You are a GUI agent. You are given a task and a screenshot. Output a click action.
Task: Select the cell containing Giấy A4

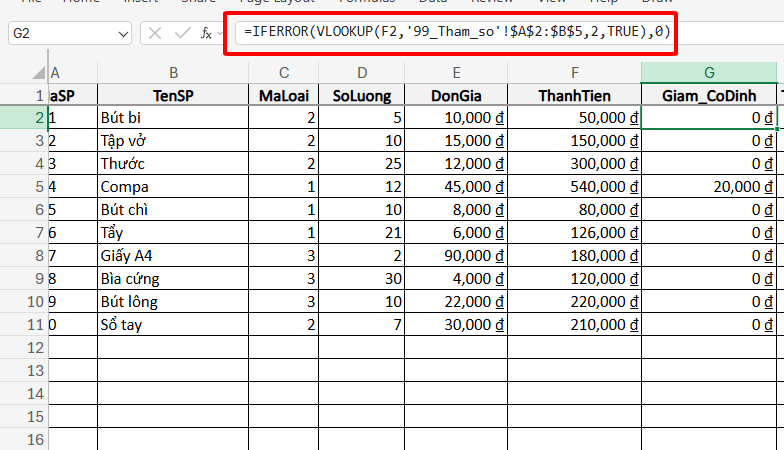point(173,256)
